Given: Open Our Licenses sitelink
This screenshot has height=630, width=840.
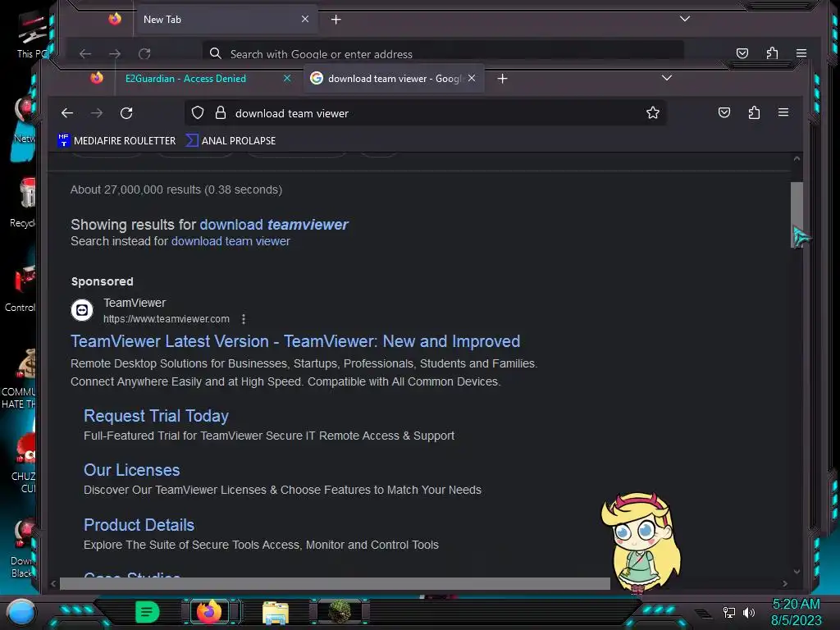Looking at the screenshot, I should point(132,470).
